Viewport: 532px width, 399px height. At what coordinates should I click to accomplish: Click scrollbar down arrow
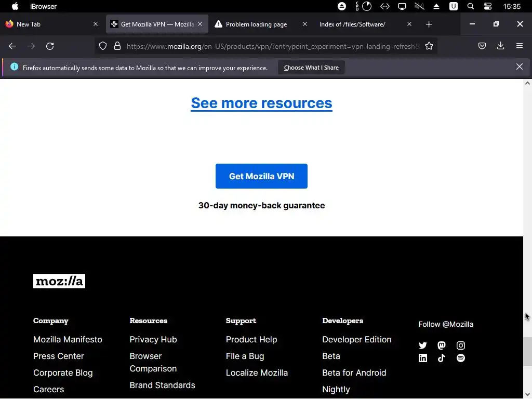click(527, 395)
